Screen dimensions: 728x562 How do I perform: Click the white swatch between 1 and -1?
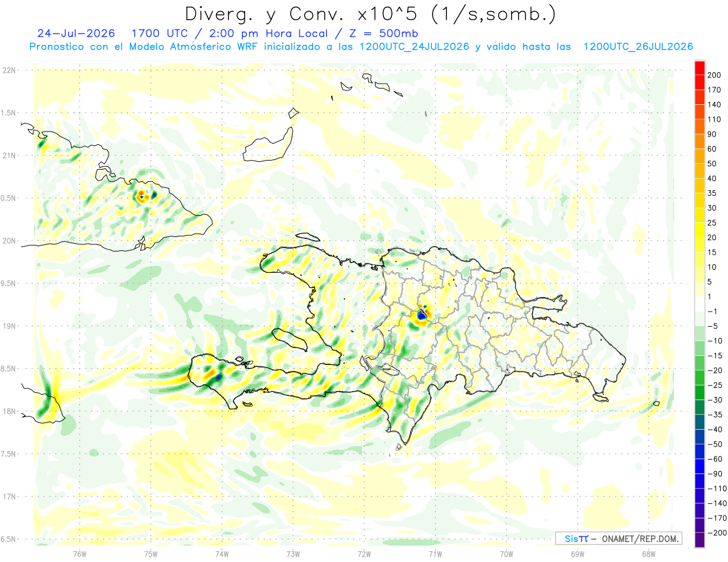click(699, 304)
